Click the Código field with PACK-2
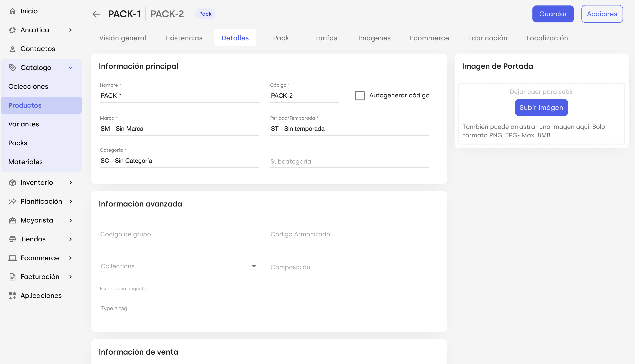Screen dimensions: 635x364 coord(304,96)
